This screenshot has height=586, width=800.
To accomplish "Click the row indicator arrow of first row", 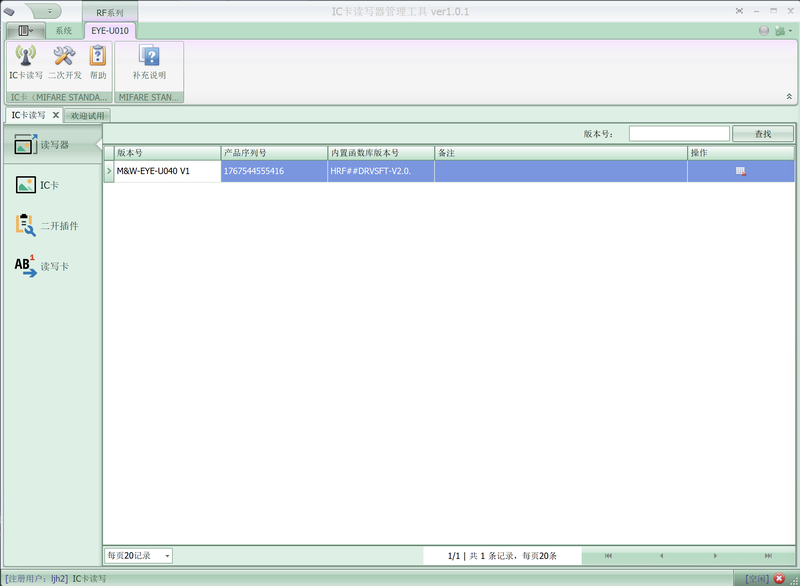I will pyautogui.click(x=109, y=171).
